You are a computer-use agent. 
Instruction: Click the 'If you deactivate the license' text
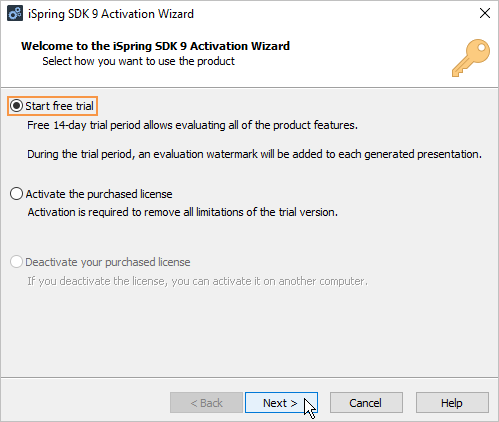pyautogui.click(x=197, y=281)
